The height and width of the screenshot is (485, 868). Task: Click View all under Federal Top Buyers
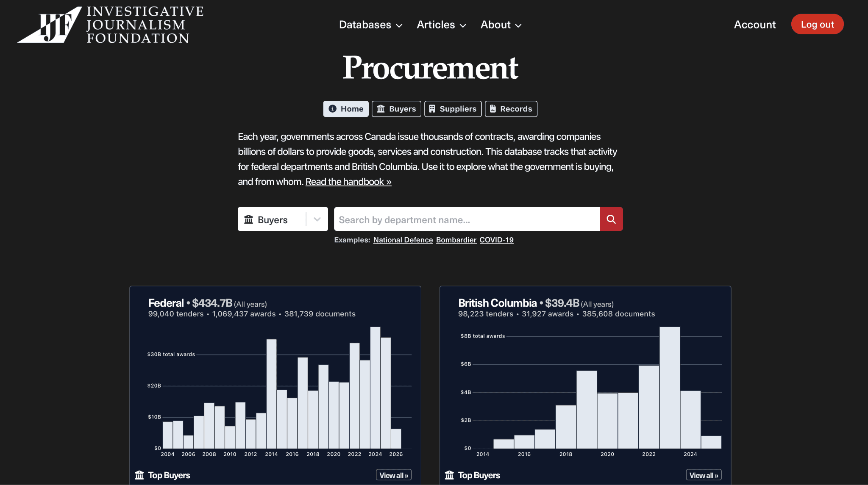click(394, 475)
